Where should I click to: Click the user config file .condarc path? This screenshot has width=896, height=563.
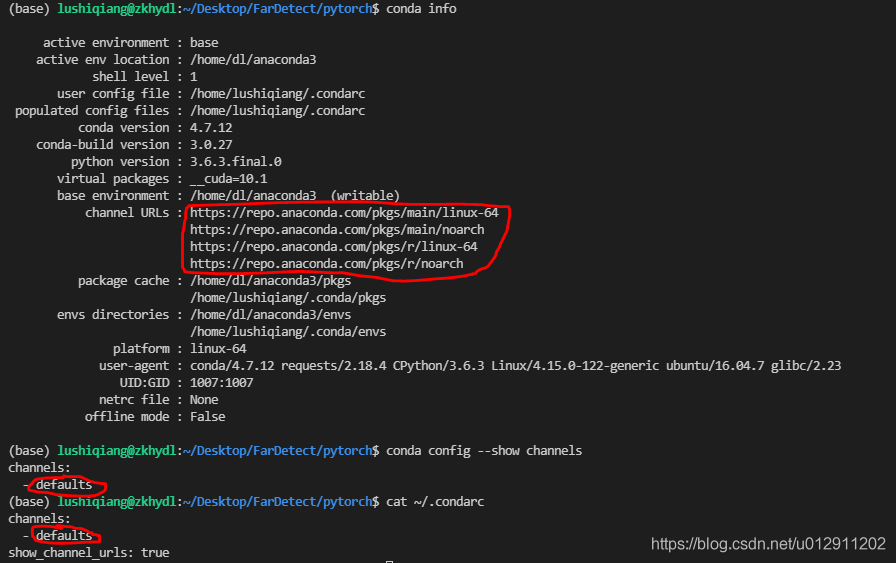coord(277,94)
